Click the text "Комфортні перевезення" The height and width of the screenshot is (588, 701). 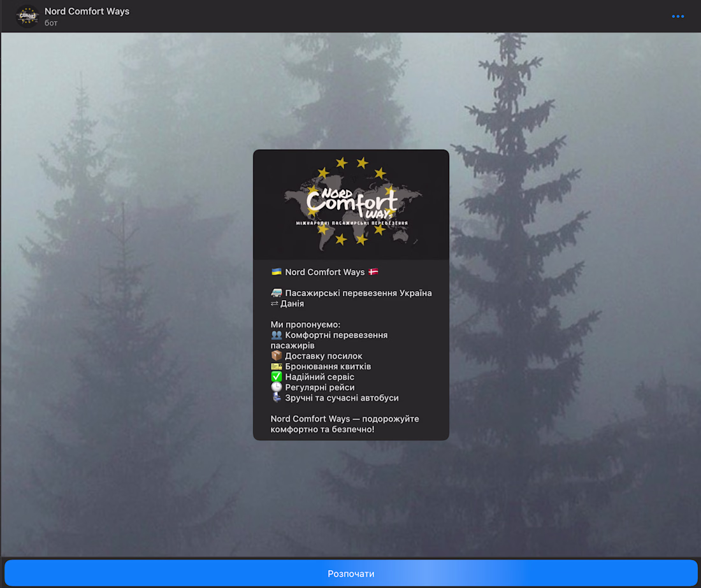tap(336, 335)
